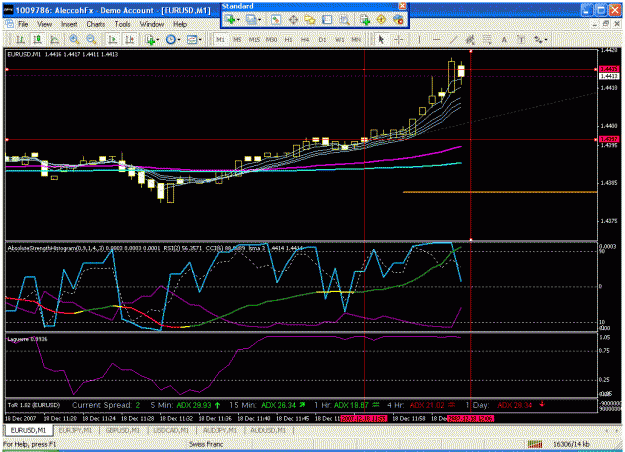Select the vertical line drawing tool
This screenshot has height=452, width=625.
tap(419, 39)
